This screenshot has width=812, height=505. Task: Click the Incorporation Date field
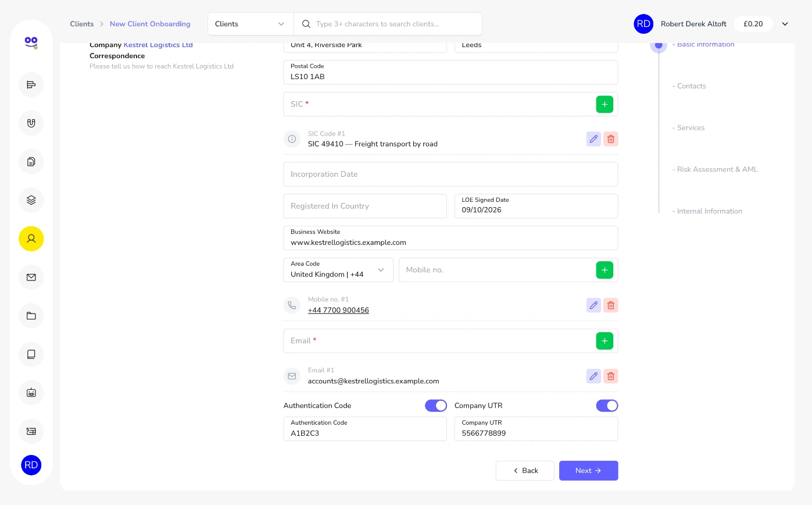point(450,174)
